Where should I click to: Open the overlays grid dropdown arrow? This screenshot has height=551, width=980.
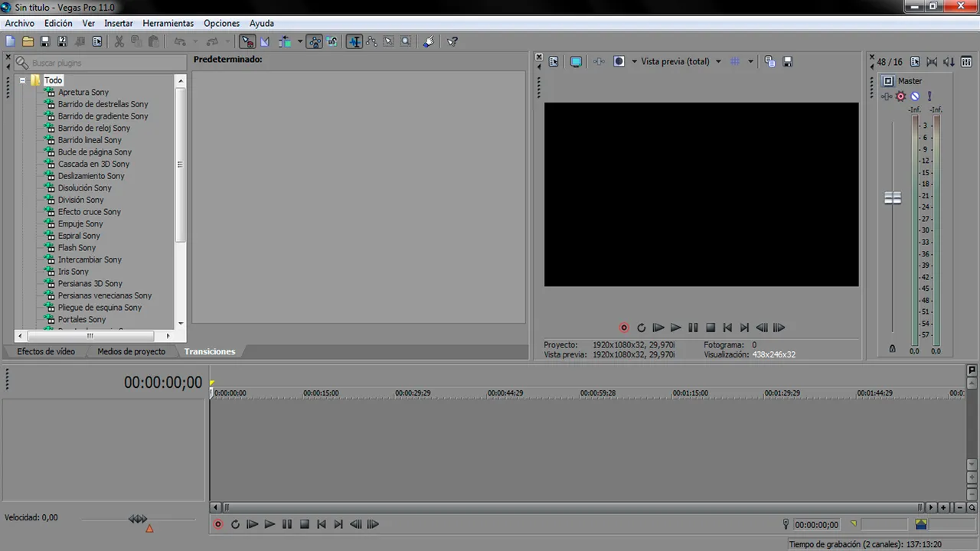(750, 61)
